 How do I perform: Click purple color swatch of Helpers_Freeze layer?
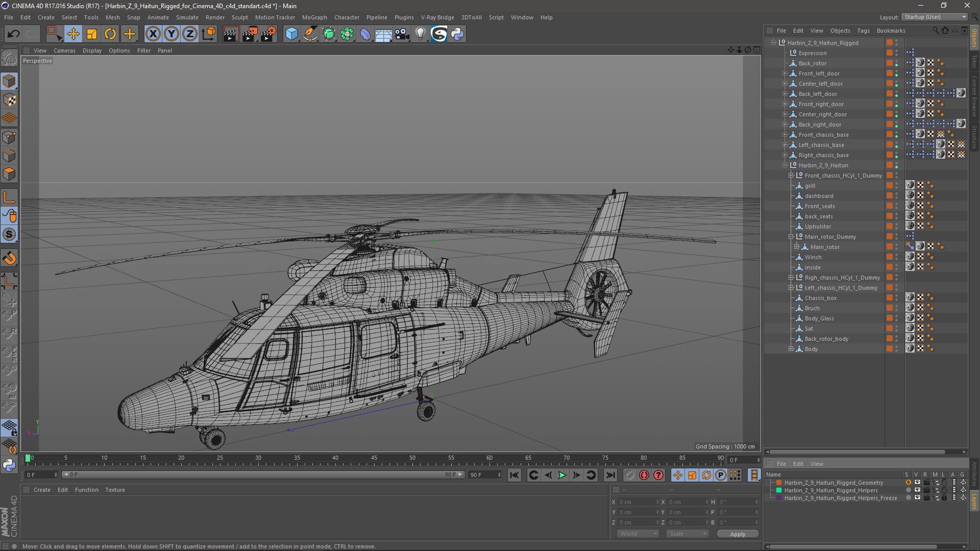point(779,498)
